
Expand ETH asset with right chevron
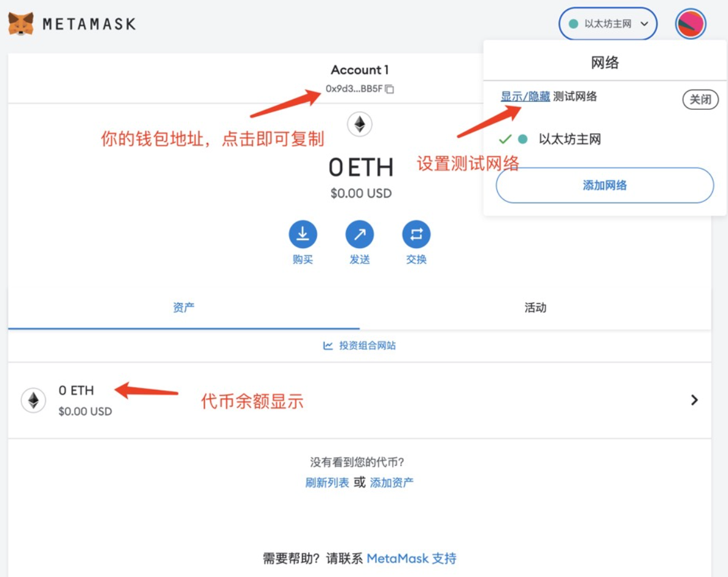[x=694, y=400]
